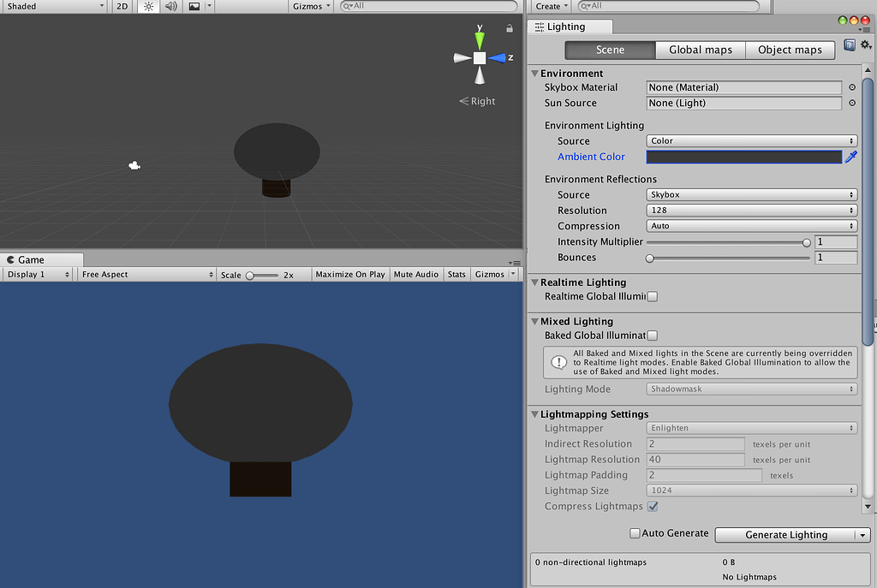This screenshot has width=877, height=588.
Task: Select the Skybox Material object picker circle
Action: (x=851, y=87)
